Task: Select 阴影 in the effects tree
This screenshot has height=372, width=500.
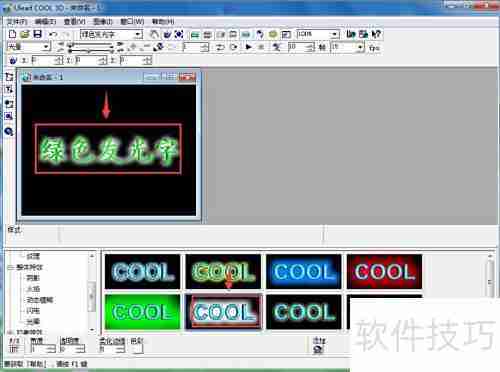Action: pyautogui.click(x=33, y=278)
